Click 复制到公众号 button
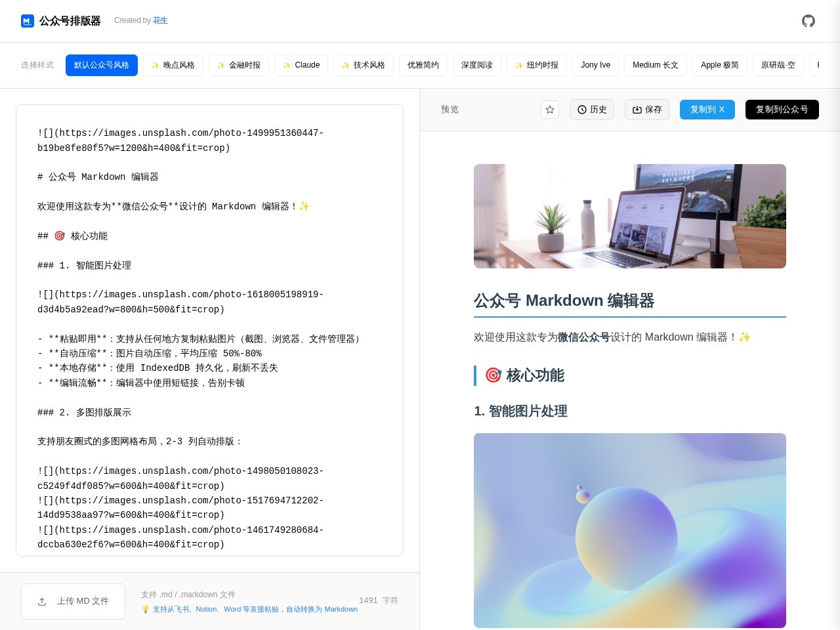 [x=782, y=110]
